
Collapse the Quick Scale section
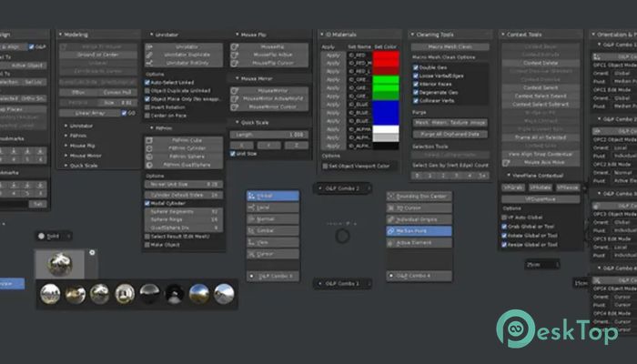(238, 122)
